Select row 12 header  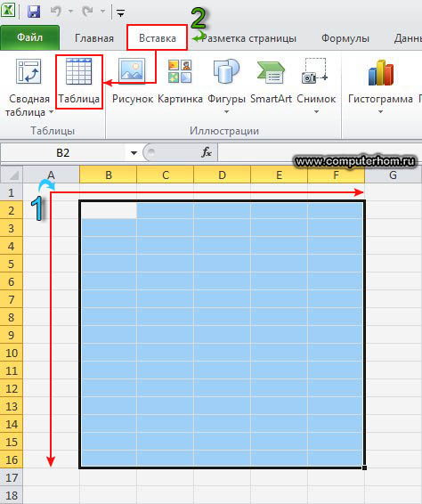12,388
